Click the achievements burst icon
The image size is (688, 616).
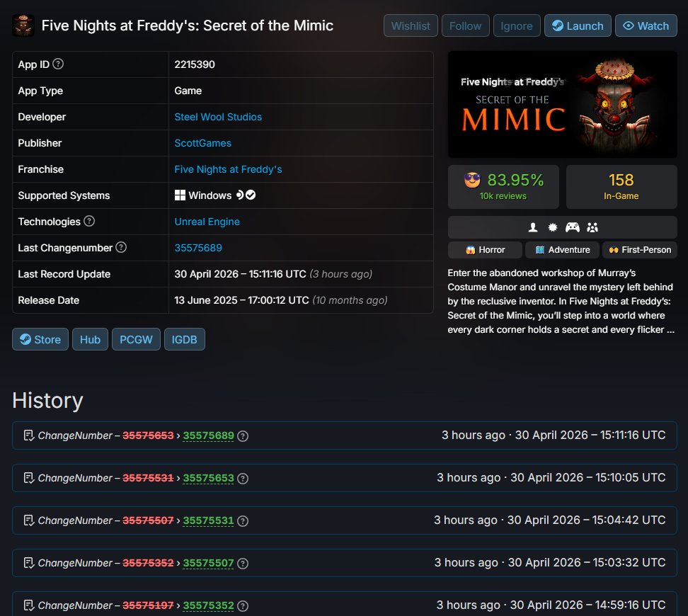[552, 227]
